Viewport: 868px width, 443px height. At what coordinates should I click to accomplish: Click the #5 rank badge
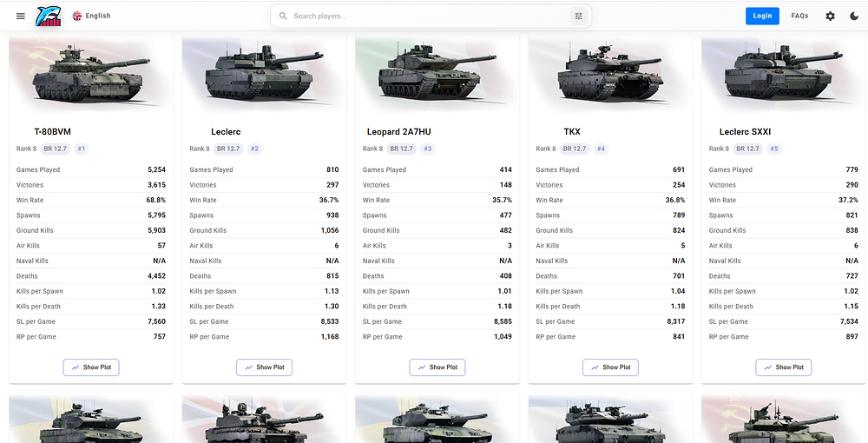coord(774,149)
